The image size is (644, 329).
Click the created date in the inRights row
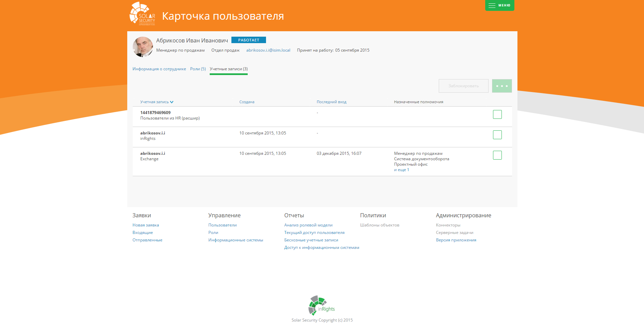(263, 133)
